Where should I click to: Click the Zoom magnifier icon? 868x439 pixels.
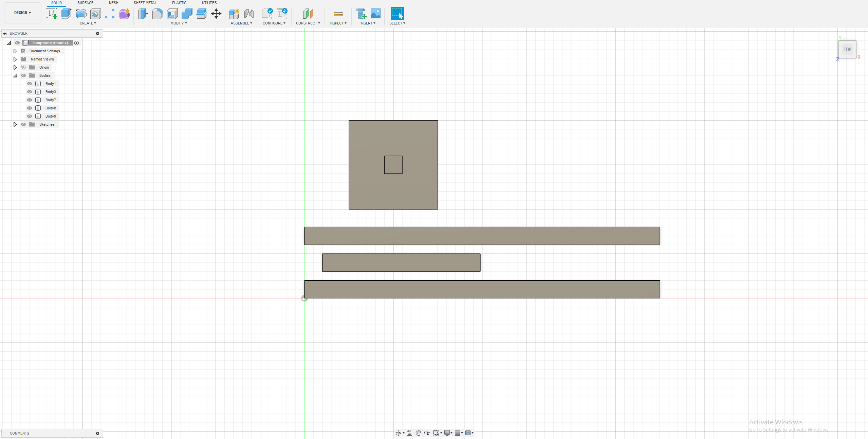[x=427, y=433]
